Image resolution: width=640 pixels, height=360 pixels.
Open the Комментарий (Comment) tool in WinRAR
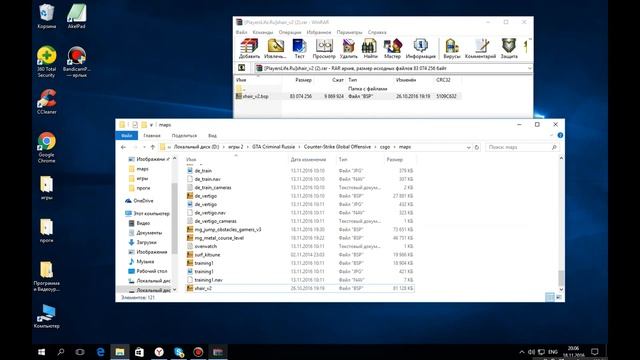click(x=480, y=49)
